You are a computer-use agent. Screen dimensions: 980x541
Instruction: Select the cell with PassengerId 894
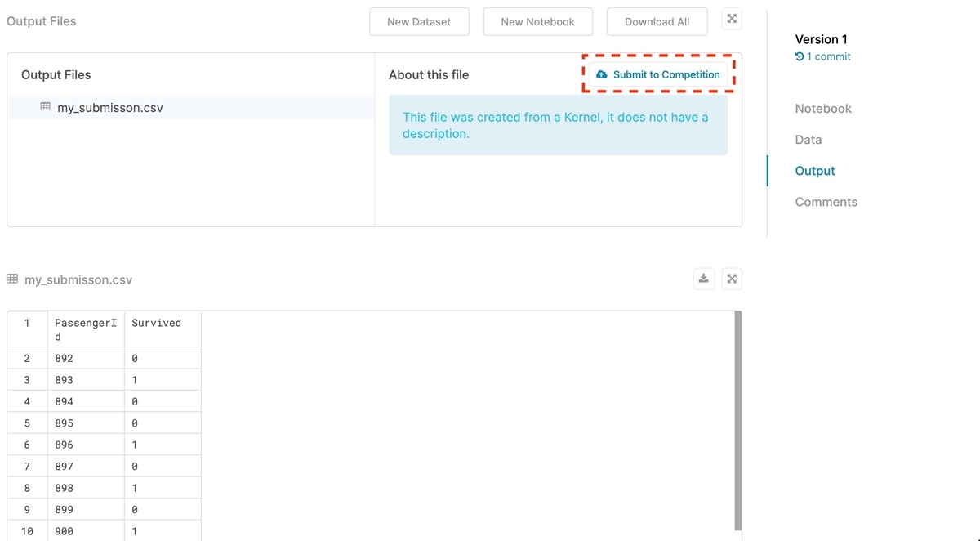pos(86,401)
